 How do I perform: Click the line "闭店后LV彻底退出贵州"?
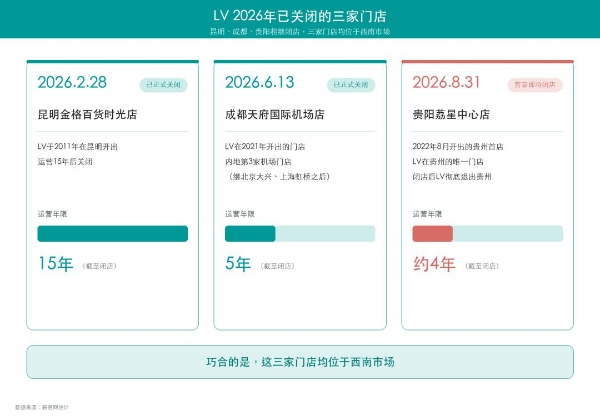click(452, 176)
